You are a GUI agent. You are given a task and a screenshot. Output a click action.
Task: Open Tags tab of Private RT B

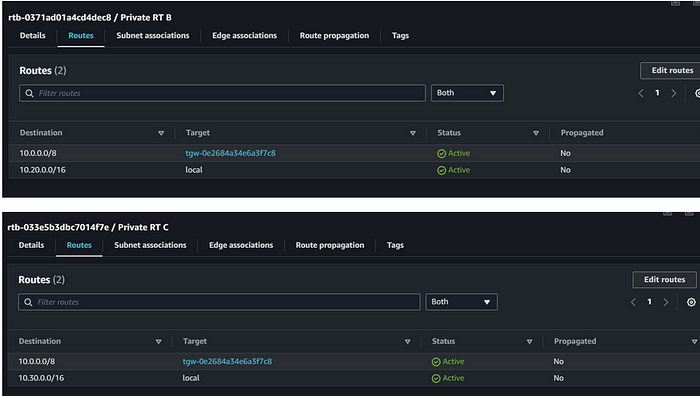[x=400, y=35]
